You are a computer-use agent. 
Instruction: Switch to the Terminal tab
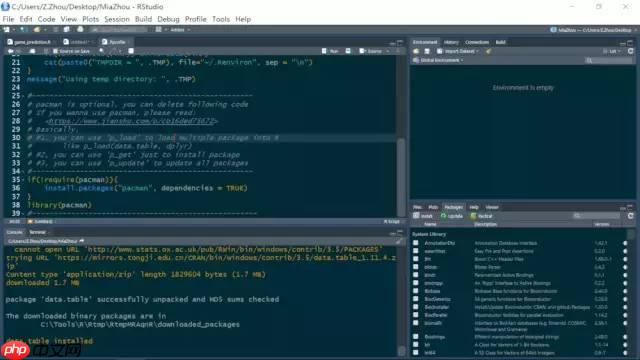coord(38,232)
